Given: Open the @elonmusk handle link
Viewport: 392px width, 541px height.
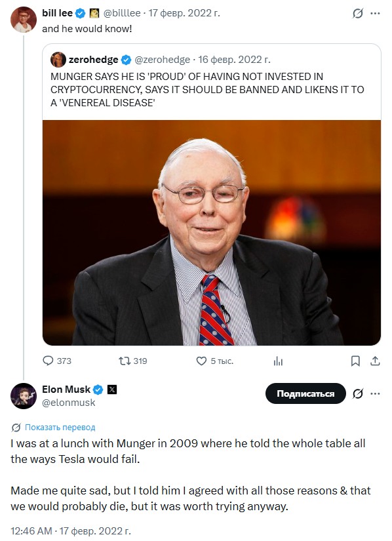Looking at the screenshot, I should coord(69,403).
